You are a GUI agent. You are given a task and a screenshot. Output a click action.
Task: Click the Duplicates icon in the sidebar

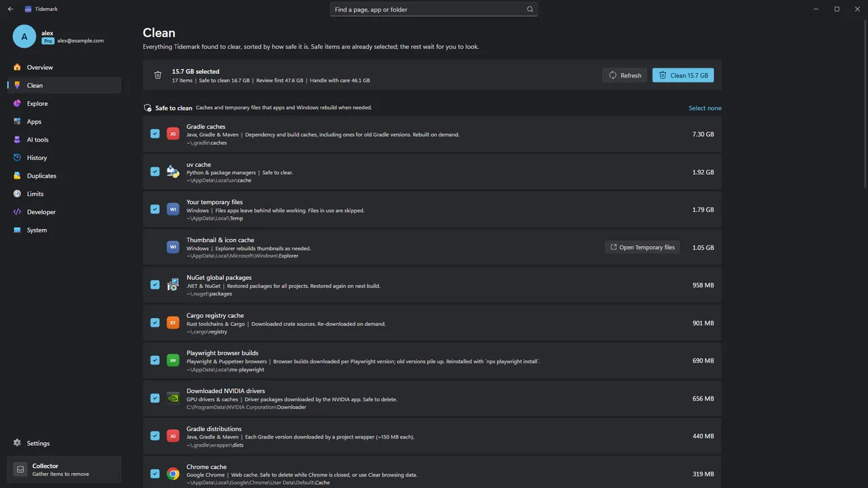(x=18, y=176)
